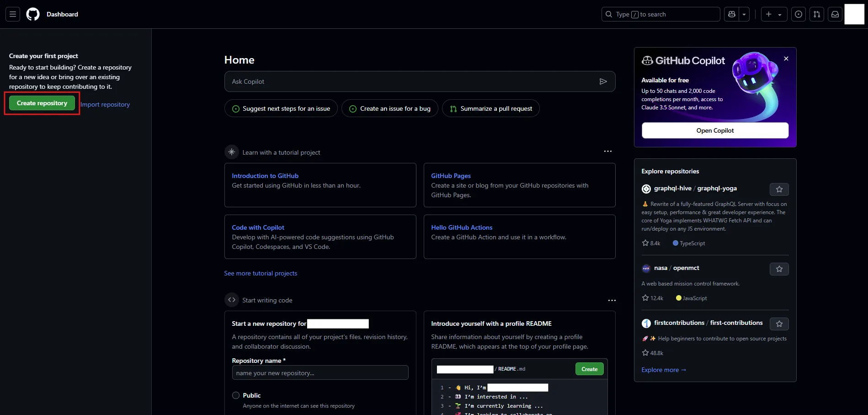Star the firstcontributions/first-contributions repository
This screenshot has width=868, height=415.
tap(779, 324)
